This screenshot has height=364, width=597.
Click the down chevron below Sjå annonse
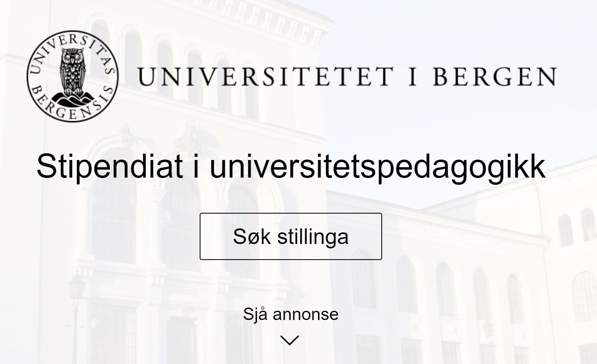click(x=290, y=340)
